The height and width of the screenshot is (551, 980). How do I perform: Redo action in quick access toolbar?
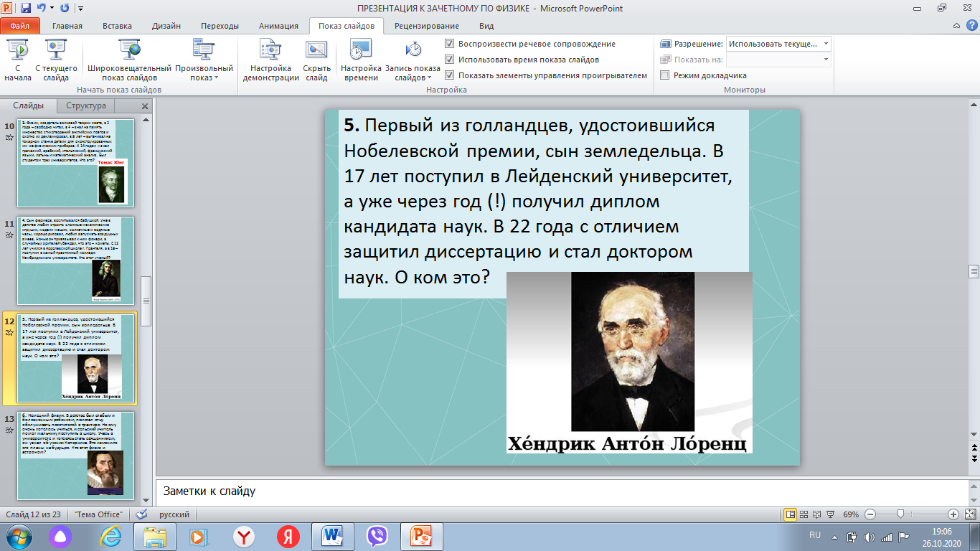click(x=65, y=8)
